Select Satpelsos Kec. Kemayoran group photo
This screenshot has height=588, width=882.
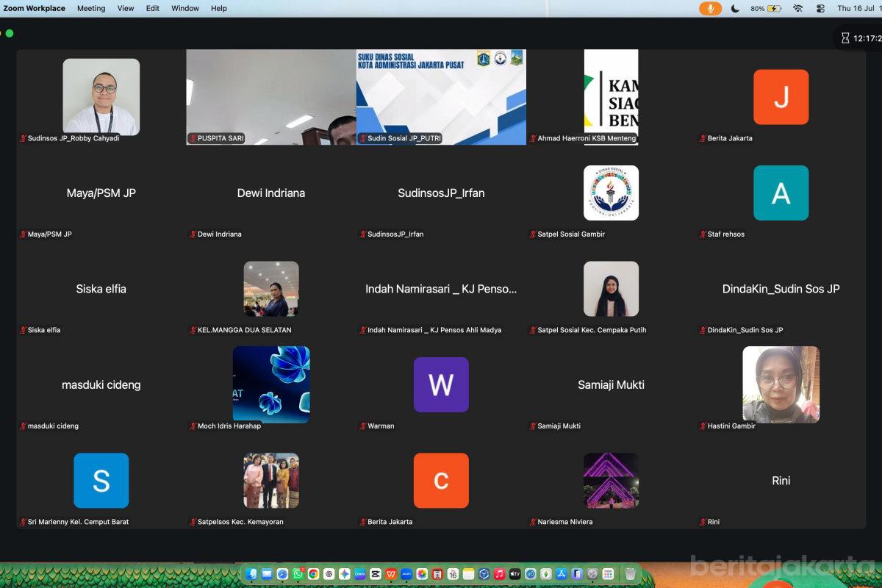coord(271,481)
